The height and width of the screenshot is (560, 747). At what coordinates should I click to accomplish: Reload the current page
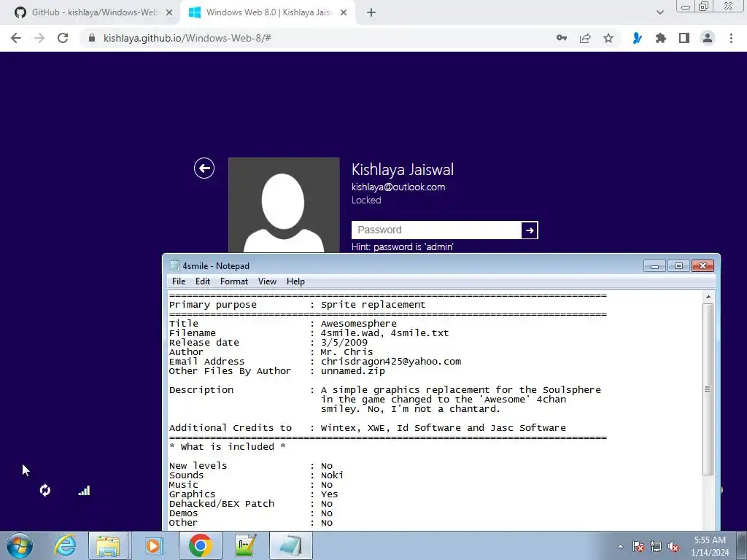[x=63, y=38]
